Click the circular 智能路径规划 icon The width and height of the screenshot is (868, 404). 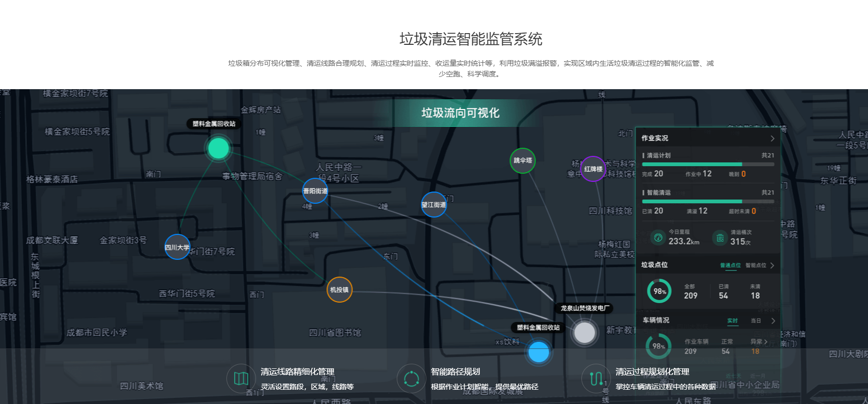(411, 379)
